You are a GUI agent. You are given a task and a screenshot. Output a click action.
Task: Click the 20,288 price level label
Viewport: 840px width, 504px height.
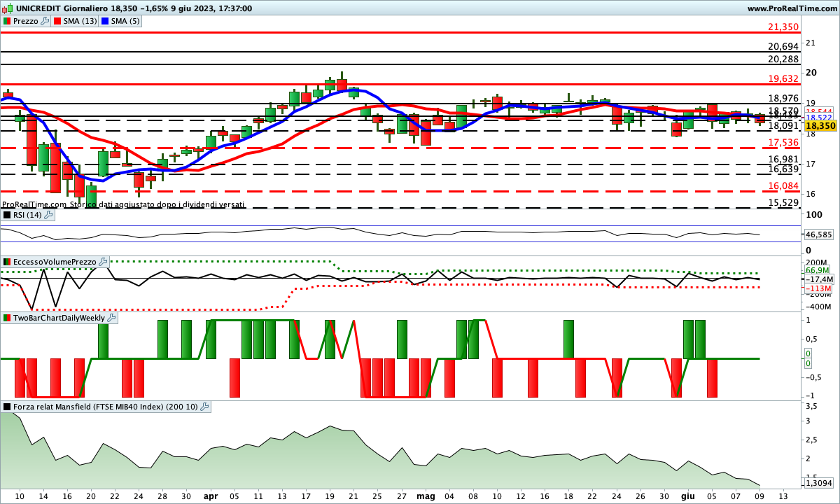[x=783, y=59]
